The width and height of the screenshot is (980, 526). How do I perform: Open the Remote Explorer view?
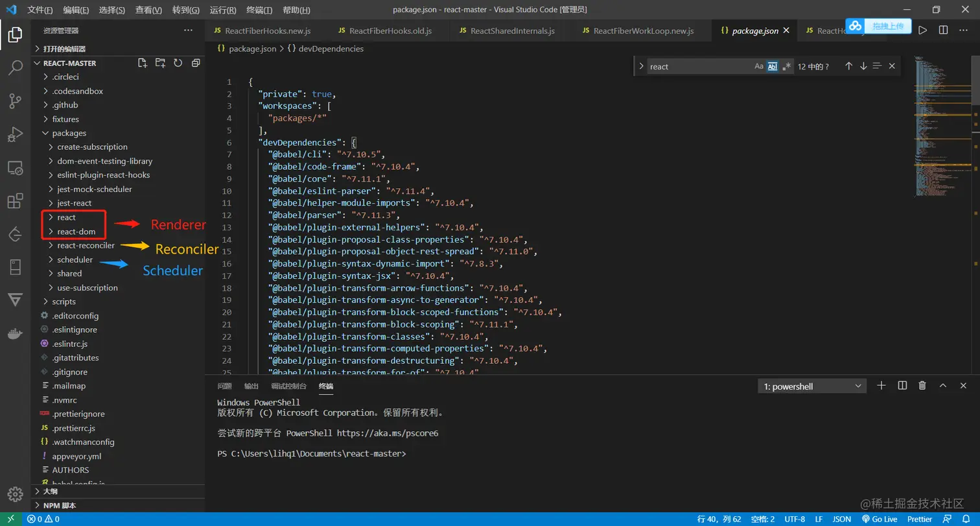pos(15,168)
